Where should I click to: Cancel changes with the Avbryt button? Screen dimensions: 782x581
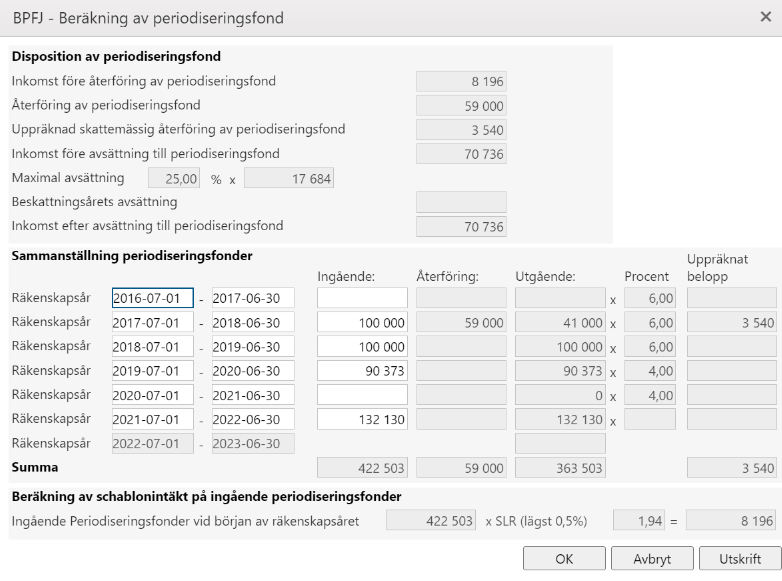(x=652, y=559)
